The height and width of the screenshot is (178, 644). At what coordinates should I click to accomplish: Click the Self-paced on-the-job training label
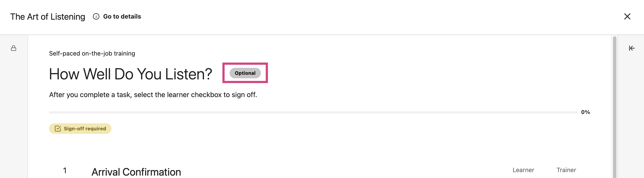[x=92, y=53]
